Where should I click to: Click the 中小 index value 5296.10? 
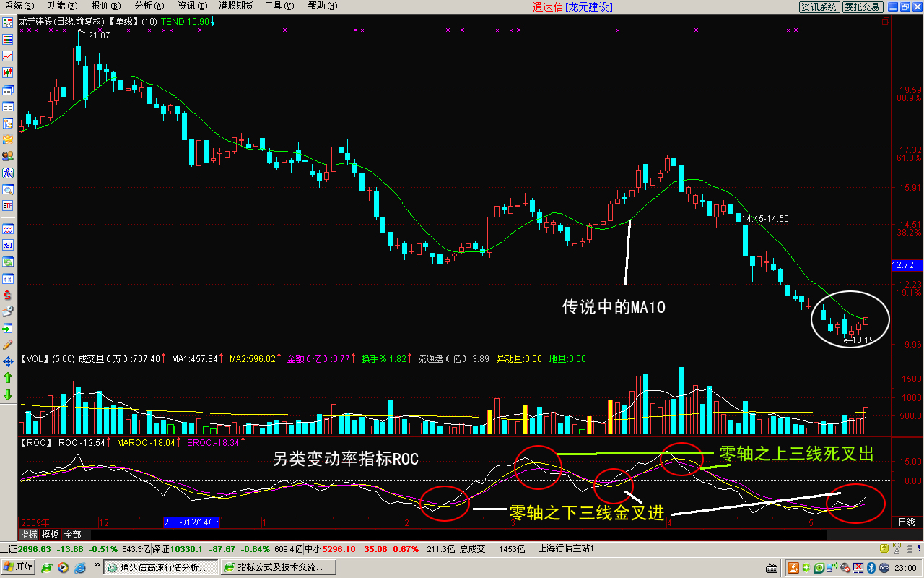pos(339,549)
